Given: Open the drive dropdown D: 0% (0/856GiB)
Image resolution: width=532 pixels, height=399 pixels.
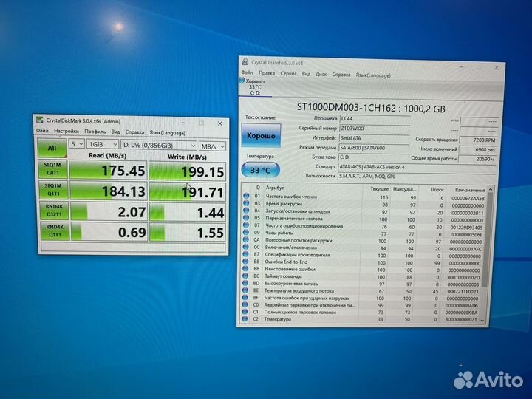Looking at the screenshot, I should tap(159, 146).
